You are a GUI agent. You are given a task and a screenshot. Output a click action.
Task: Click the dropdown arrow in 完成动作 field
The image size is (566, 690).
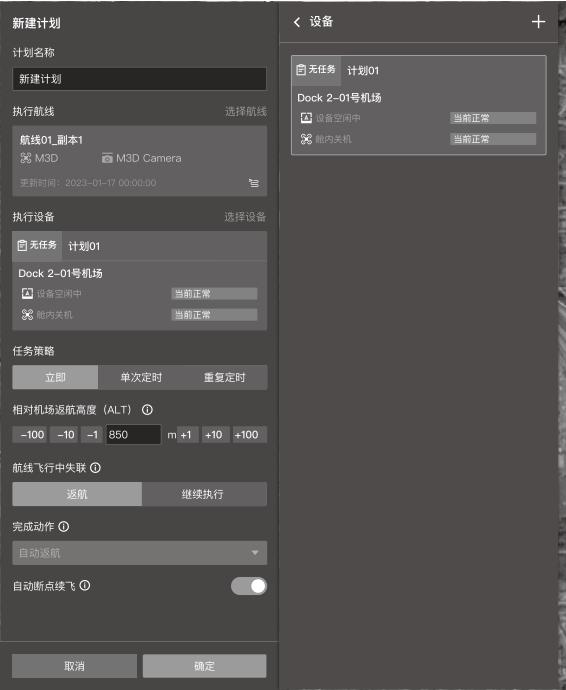(255, 553)
